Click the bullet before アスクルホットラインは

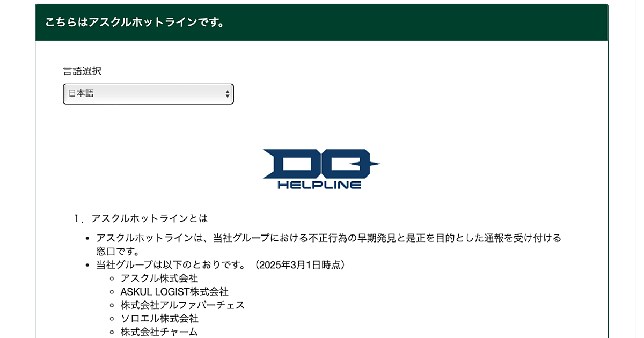[x=87, y=238]
